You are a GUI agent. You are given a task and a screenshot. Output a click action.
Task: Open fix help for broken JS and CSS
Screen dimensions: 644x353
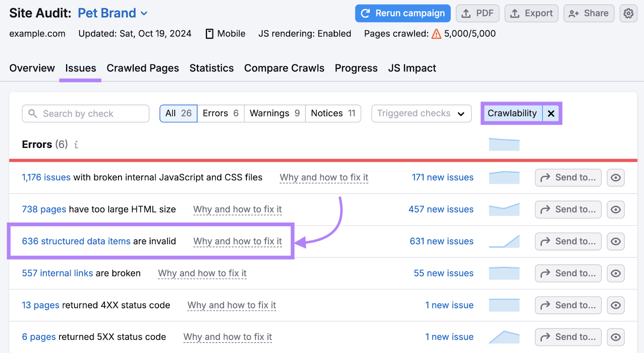[x=324, y=178]
